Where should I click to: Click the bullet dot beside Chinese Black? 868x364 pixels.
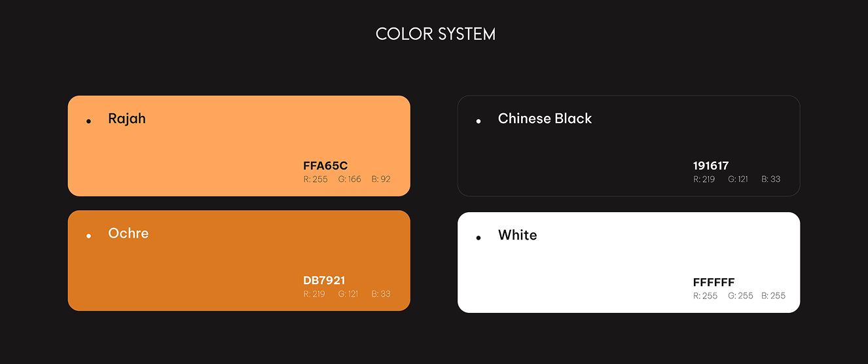tap(479, 121)
